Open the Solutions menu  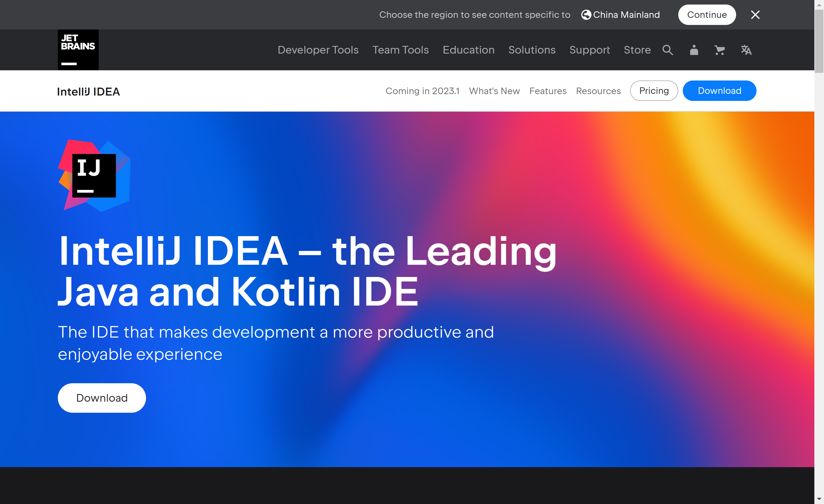tap(532, 50)
